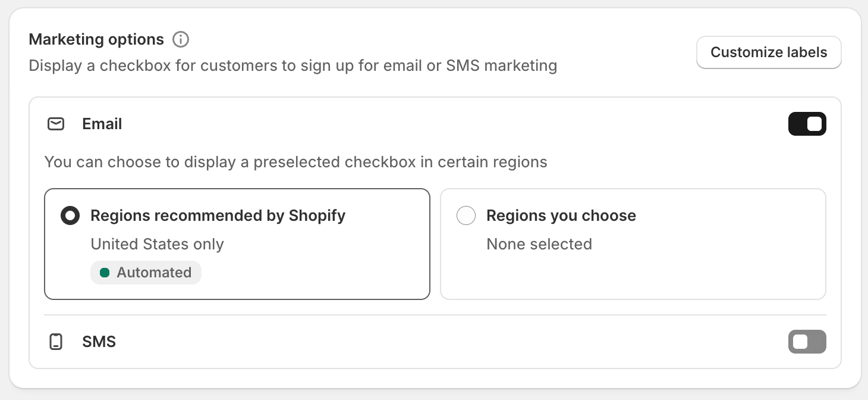The width and height of the screenshot is (868, 400).
Task: Click the word Automated in the badge
Action: coord(154,273)
